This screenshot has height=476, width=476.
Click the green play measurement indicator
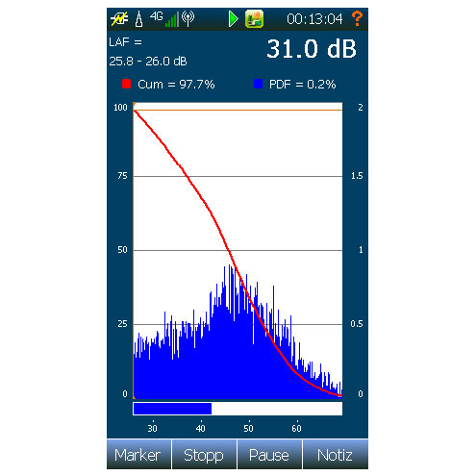pos(233,19)
